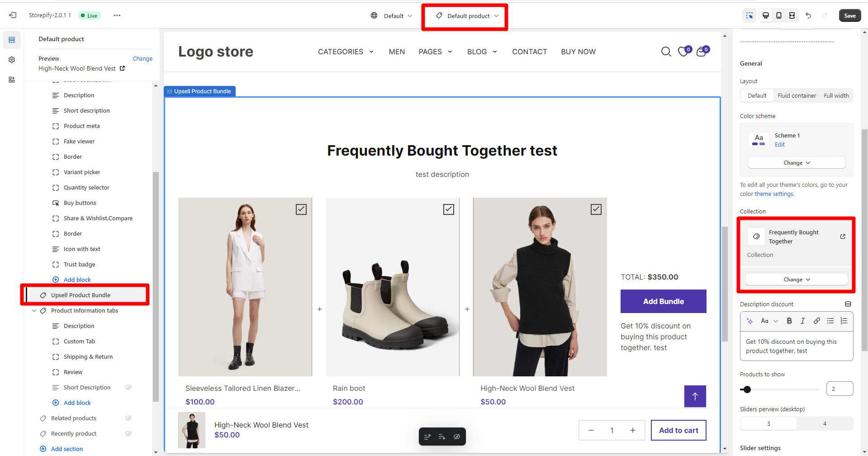Click the AI magic generate text icon
The image size is (868, 456).
click(x=749, y=321)
